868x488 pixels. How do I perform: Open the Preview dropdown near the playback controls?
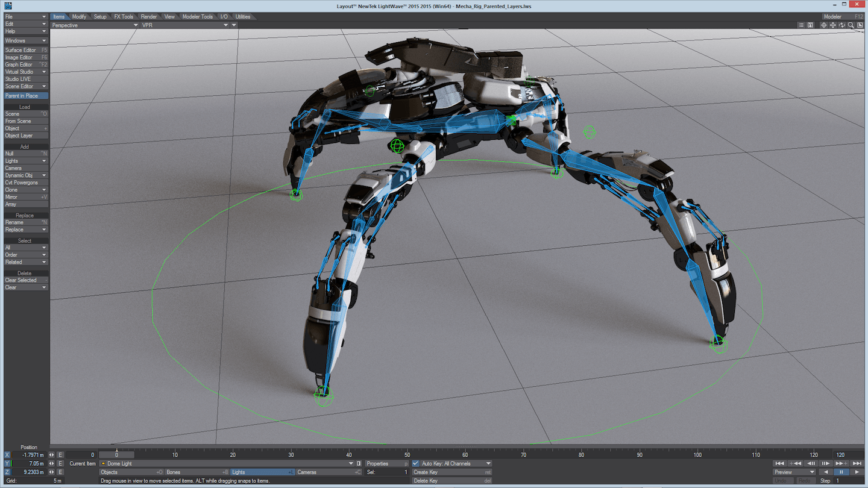coord(793,472)
